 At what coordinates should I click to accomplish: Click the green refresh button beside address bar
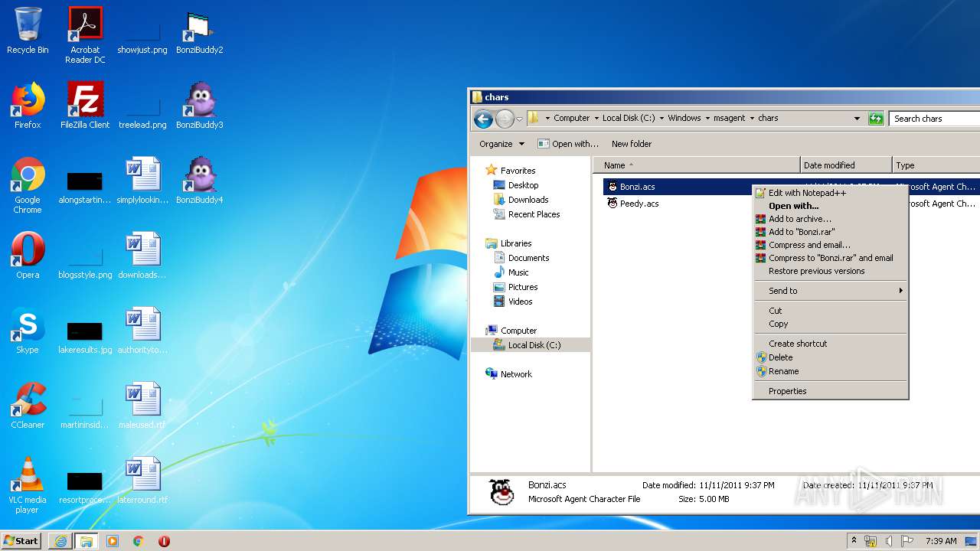click(x=876, y=119)
